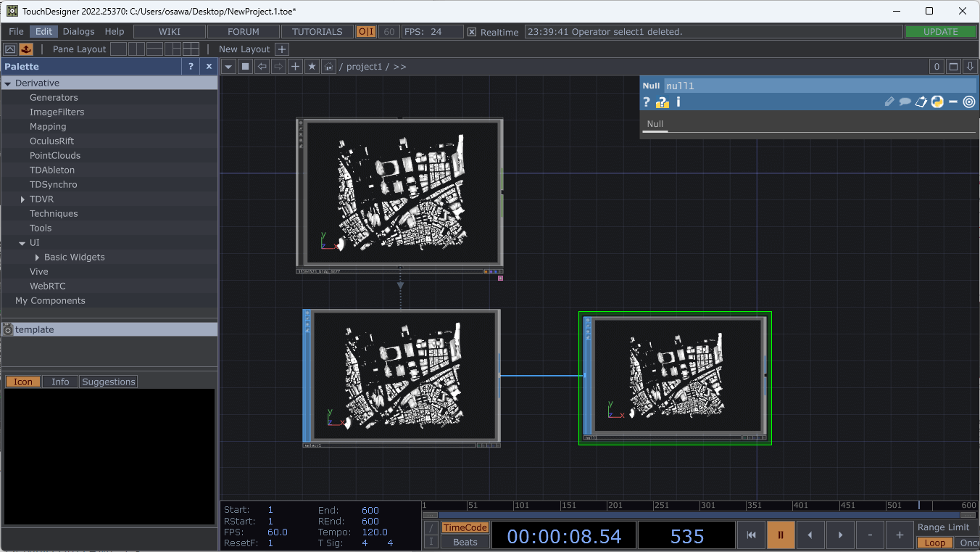The width and height of the screenshot is (980, 552).
Task: Enable Once mode next to Loop
Action: [970, 543]
